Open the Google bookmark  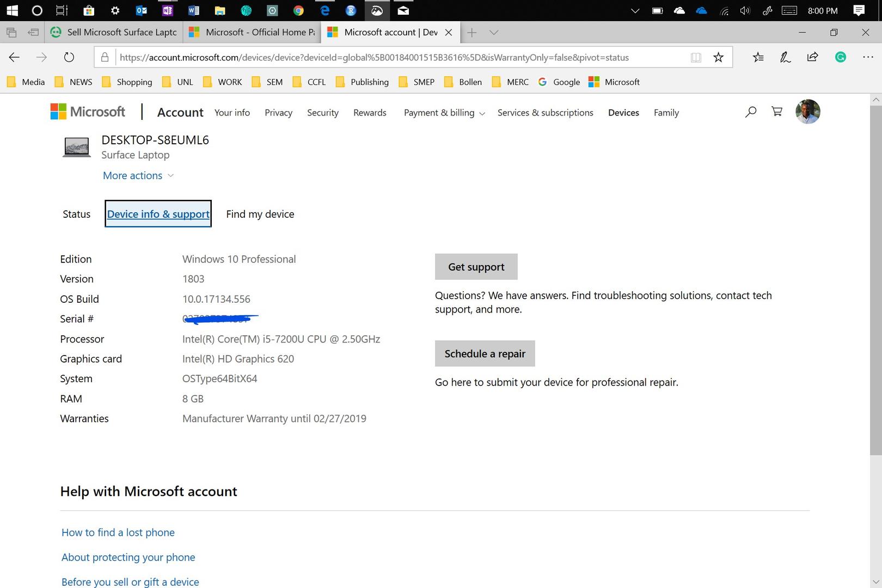(559, 82)
